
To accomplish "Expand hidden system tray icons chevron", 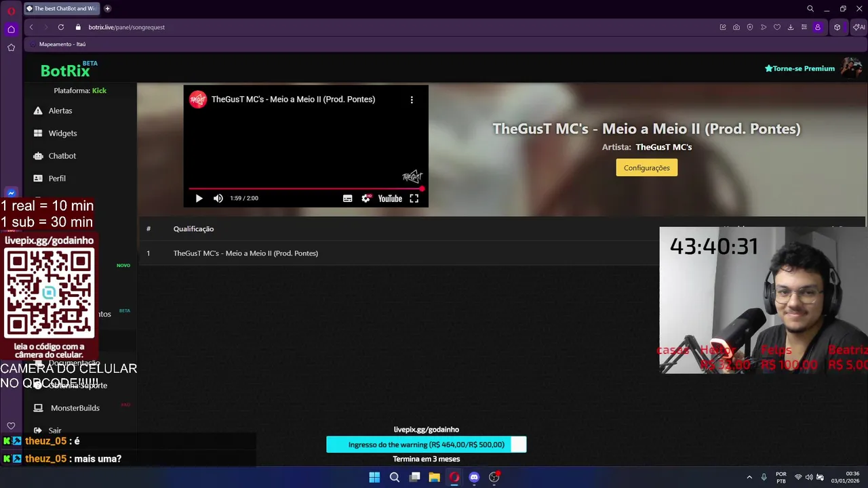I will tap(749, 477).
